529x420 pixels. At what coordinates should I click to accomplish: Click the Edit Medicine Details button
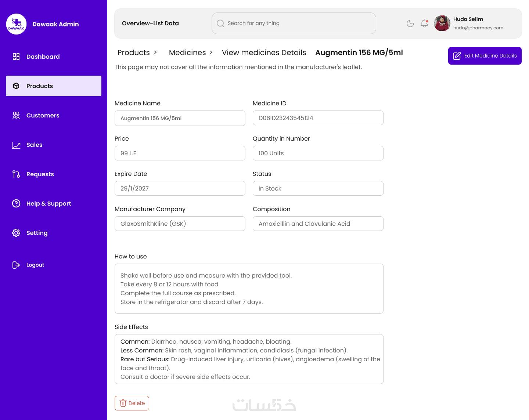coord(485,56)
